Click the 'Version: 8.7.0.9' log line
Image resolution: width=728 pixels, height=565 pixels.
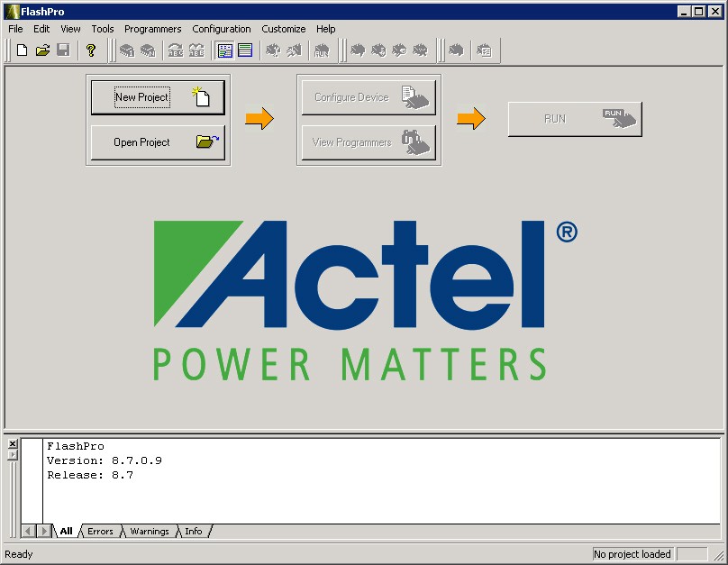tap(105, 460)
